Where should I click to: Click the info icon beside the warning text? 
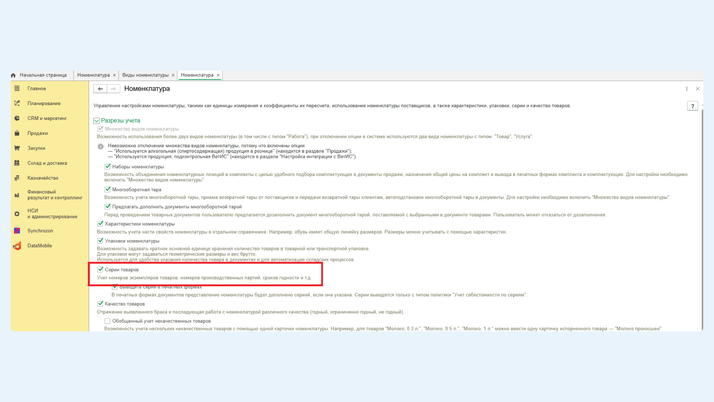(101, 147)
